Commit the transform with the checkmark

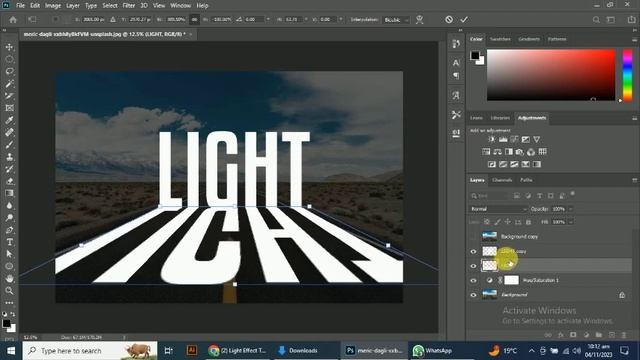464,20
